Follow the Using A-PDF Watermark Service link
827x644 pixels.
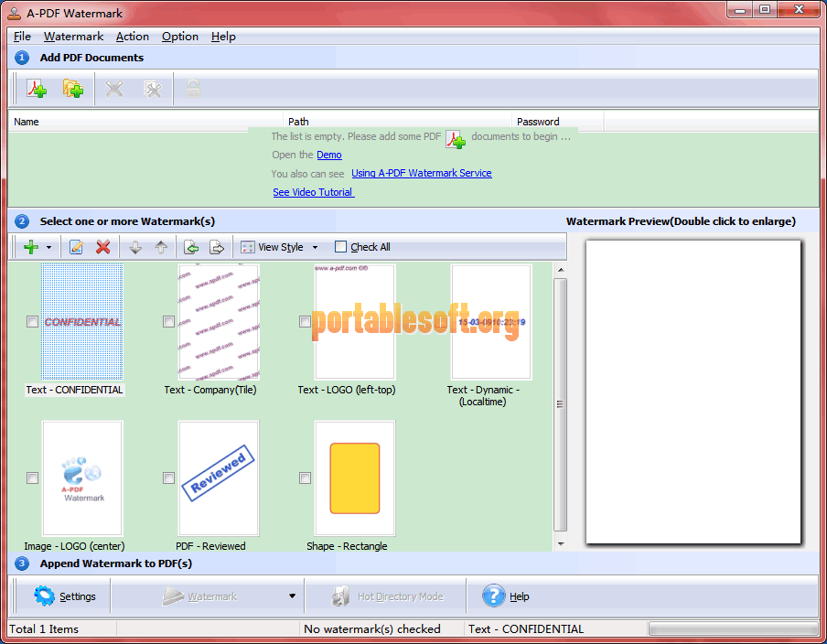click(x=422, y=173)
